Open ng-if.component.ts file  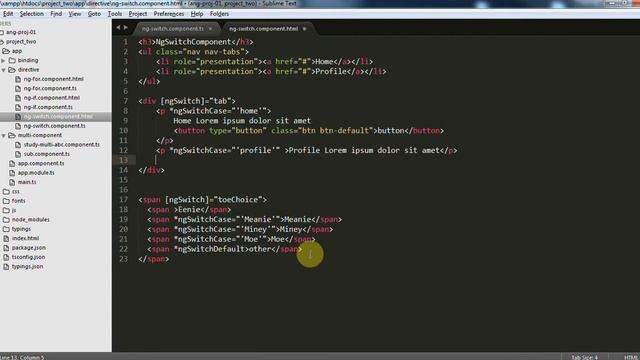(48, 107)
